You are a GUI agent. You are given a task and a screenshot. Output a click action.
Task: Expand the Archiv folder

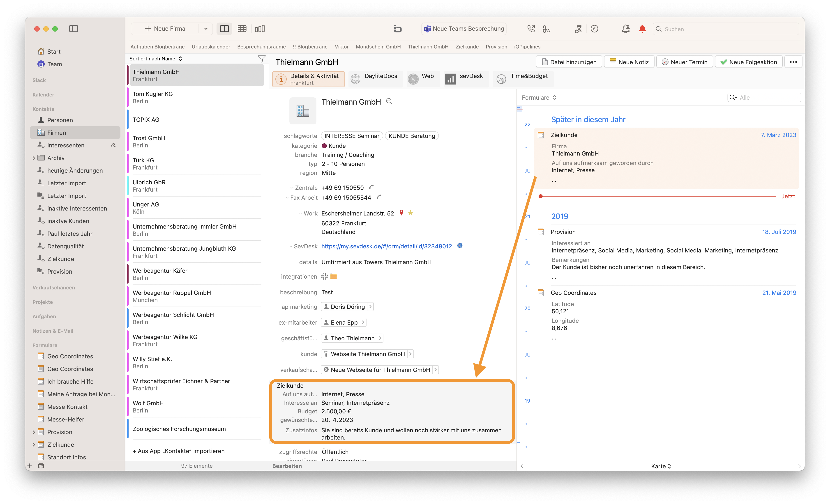tap(33, 158)
